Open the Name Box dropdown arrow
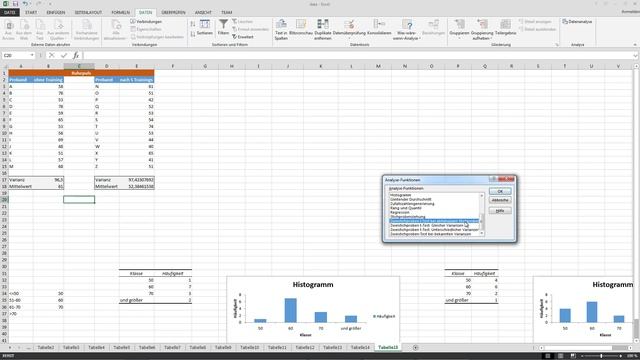The image size is (640, 360). [32, 55]
